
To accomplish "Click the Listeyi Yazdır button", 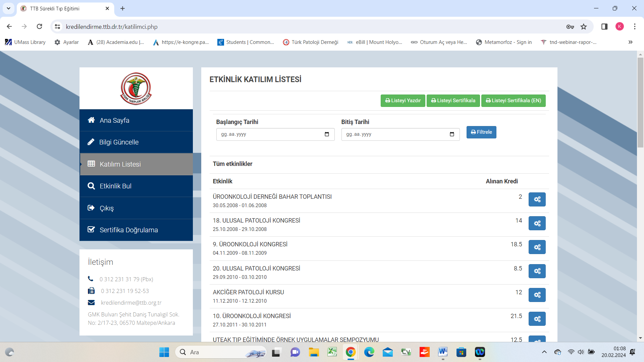I will (403, 101).
